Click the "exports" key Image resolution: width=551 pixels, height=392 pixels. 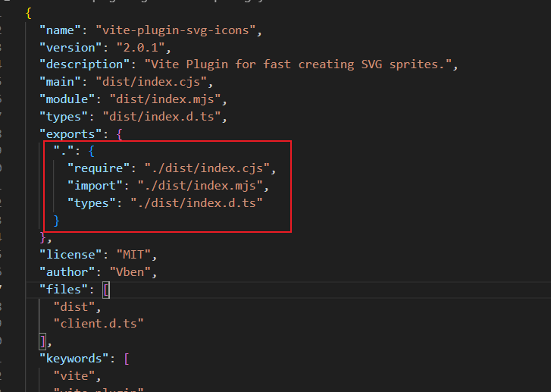pos(71,133)
